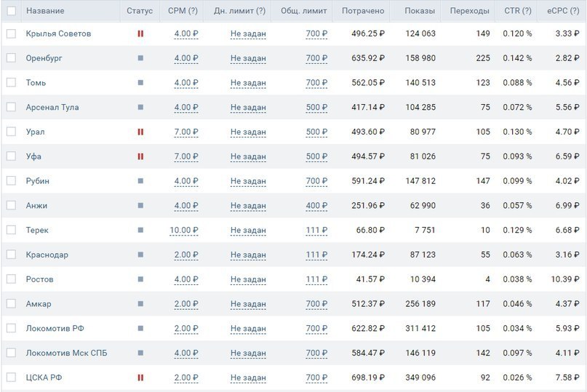The height and width of the screenshot is (392, 587).
Task: Check the Томь row checkbox
Action: point(11,83)
